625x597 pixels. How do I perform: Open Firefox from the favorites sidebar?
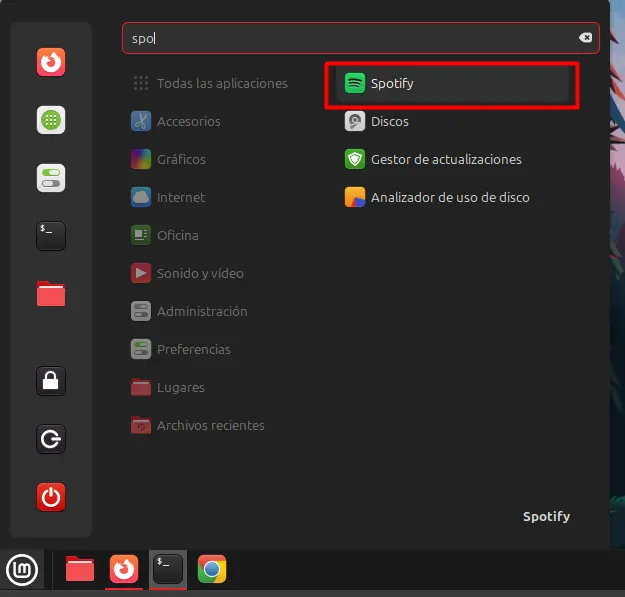tap(51, 63)
